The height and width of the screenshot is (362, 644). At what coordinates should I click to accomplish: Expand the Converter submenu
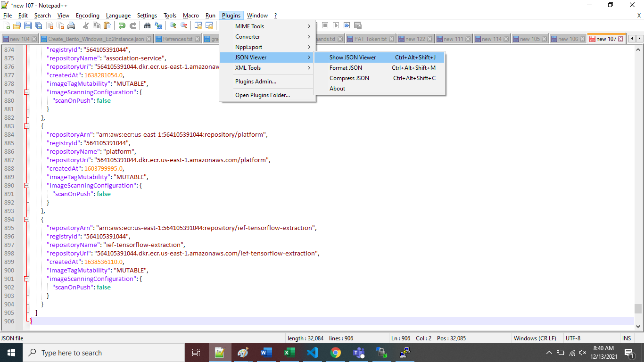point(267,37)
